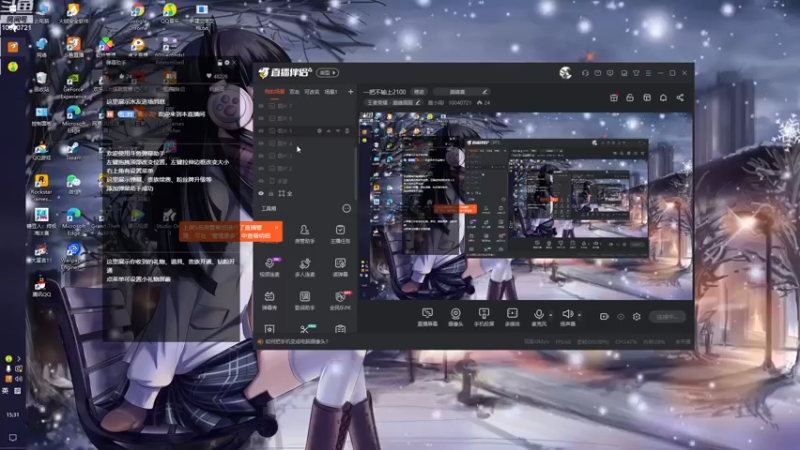Screen dimensions: 800x450
Task: Open customer service headset icon in title bar
Action: point(585,73)
